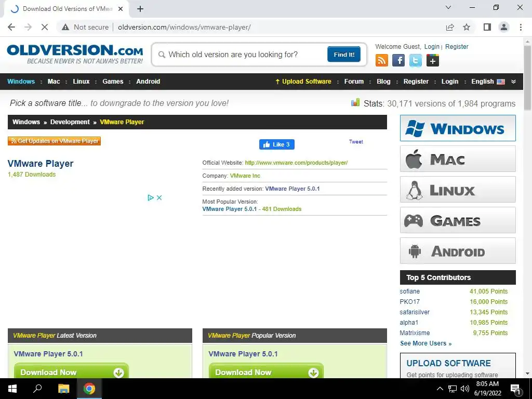Click the RSS feed icon in header
Viewport: 532px width, 399px height.
pyautogui.click(x=382, y=61)
